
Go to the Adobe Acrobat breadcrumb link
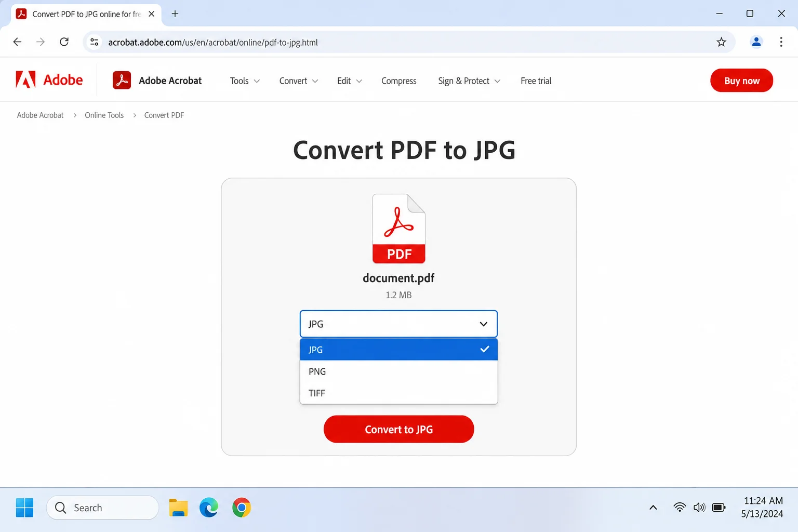(40, 115)
